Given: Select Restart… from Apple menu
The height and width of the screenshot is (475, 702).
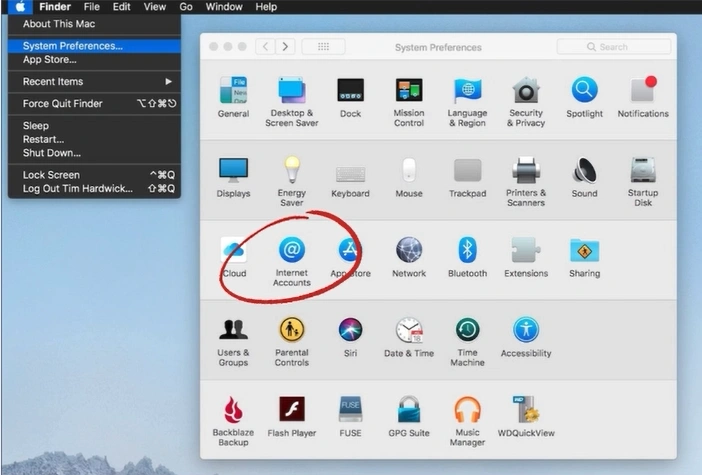Looking at the screenshot, I should click(94, 139).
